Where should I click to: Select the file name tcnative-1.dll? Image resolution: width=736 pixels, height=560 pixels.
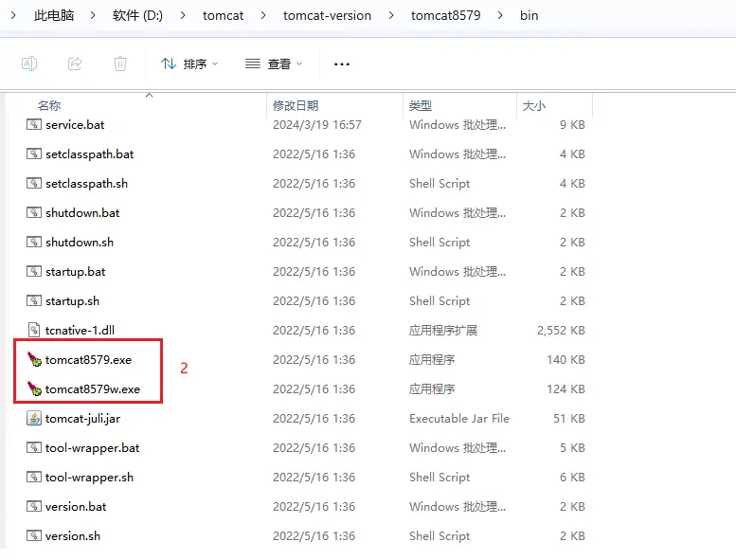(80, 330)
